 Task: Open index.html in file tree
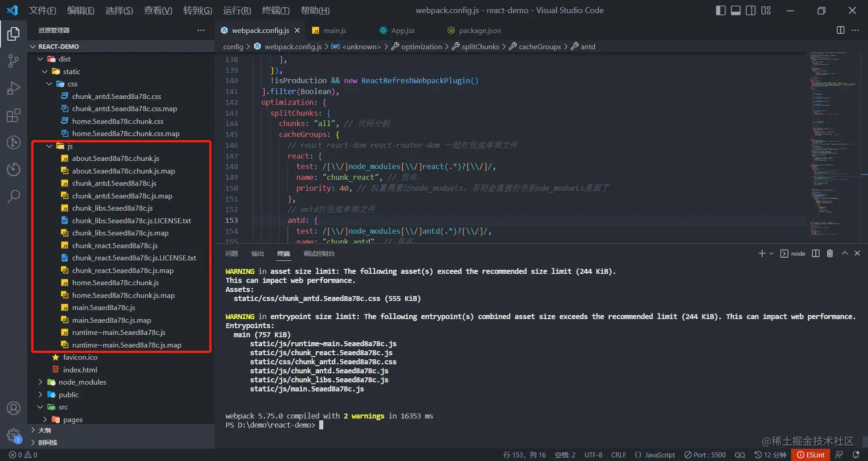80,370
